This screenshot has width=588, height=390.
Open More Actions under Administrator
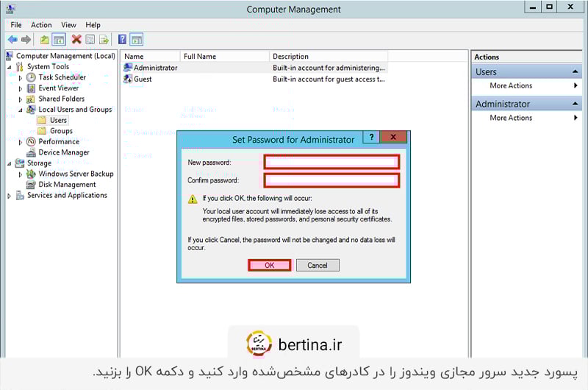click(526, 118)
